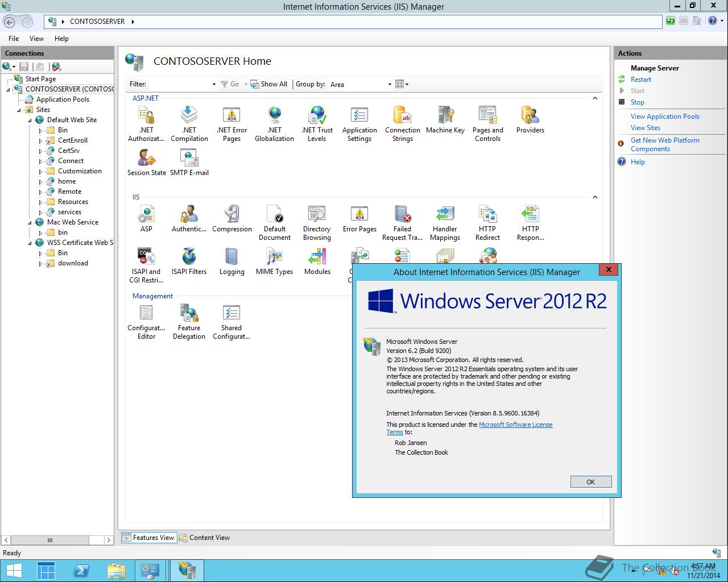
Task: Open HTTP Response Headers feature
Action: [530, 223]
